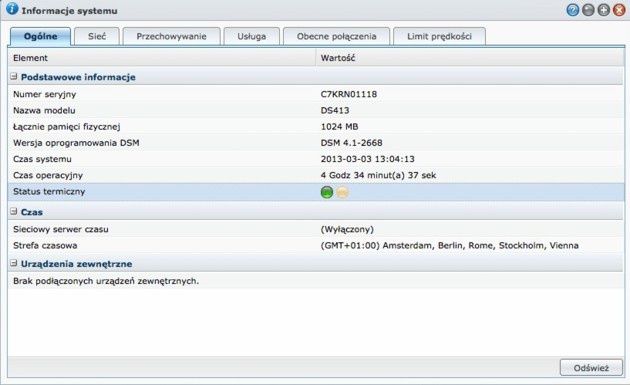The image size is (630, 385).
Task: Collapse the Czas section
Action: pos(14,211)
